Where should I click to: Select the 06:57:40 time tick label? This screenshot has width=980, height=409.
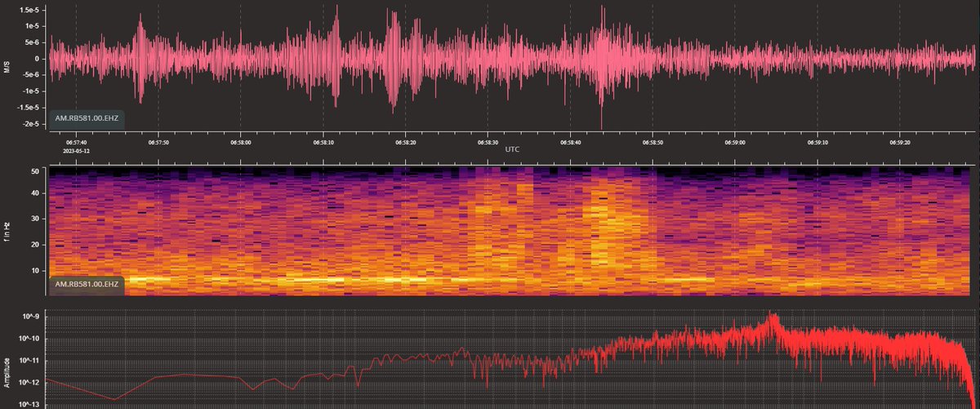pos(77,141)
